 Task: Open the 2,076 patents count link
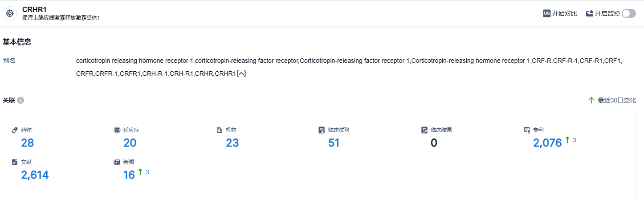coord(547,143)
